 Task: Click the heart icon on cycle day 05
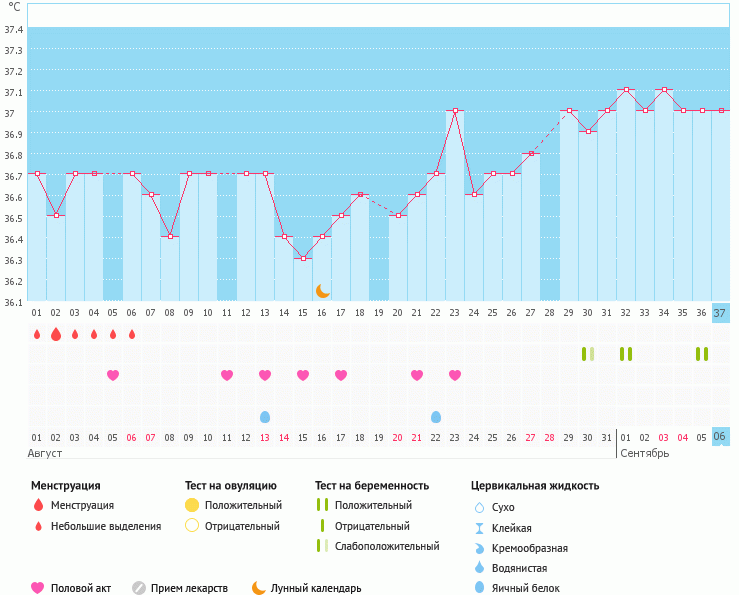pos(113,375)
